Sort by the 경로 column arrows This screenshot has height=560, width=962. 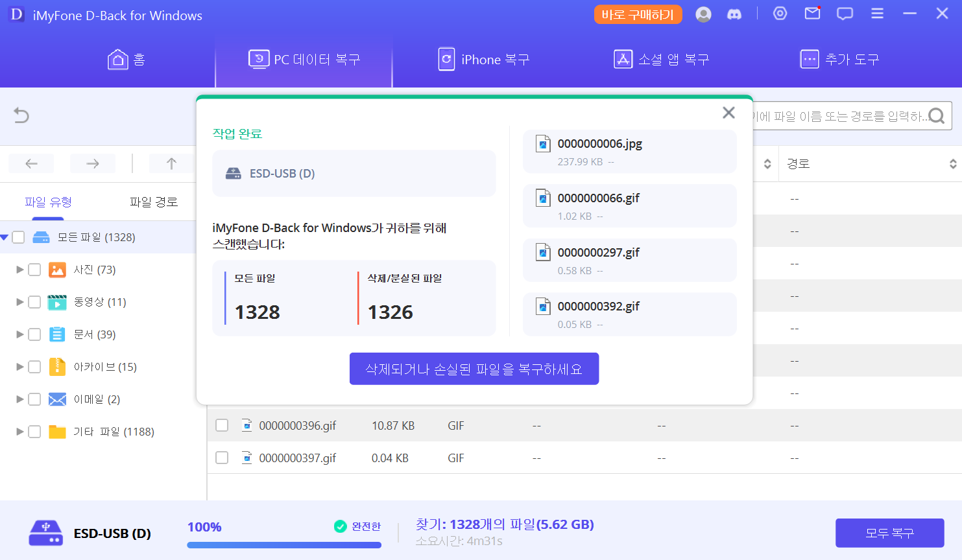click(x=953, y=164)
